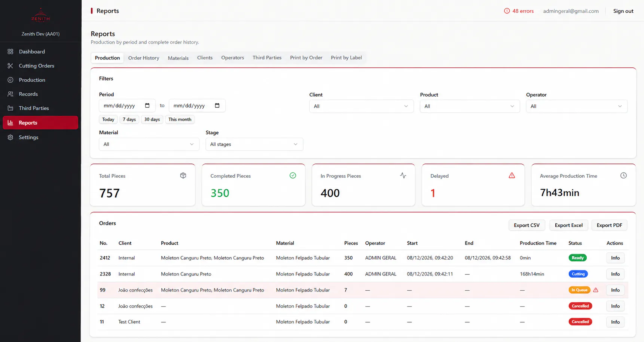Open Info for order 2328
The image size is (644, 342).
click(x=615, y=274)
